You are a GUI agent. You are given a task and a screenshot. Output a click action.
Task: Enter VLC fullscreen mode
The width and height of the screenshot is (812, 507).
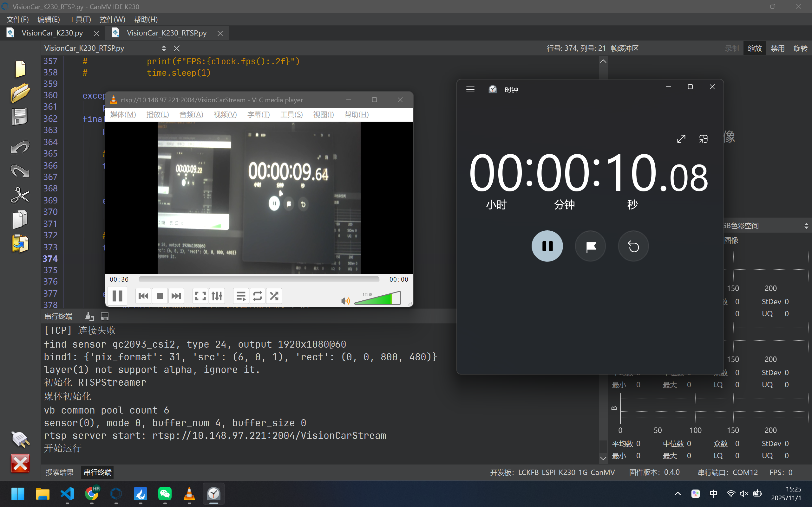[x=200, y=296]
